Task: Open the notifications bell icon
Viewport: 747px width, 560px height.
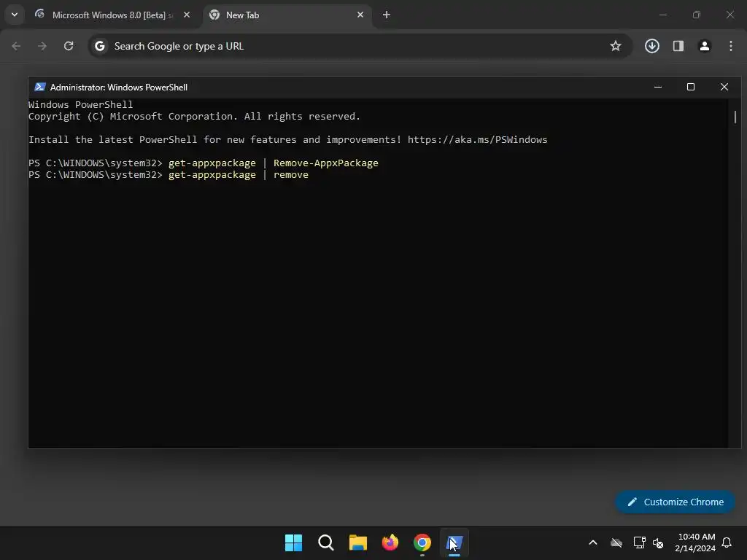Action: (x=727, y=542)
